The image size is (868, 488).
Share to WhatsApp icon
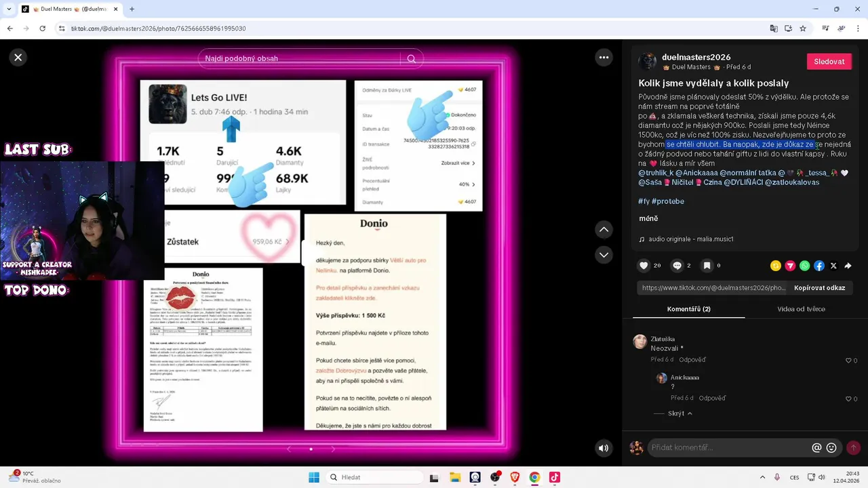click(804, 266)
